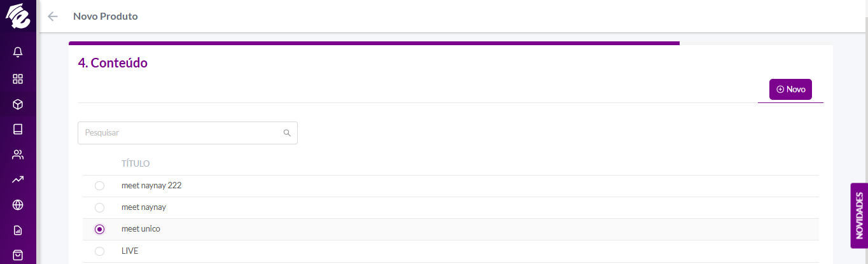The height and width of the screenshot is (264, 868).
Task: Click the Novo button
Action: [790, 90]
